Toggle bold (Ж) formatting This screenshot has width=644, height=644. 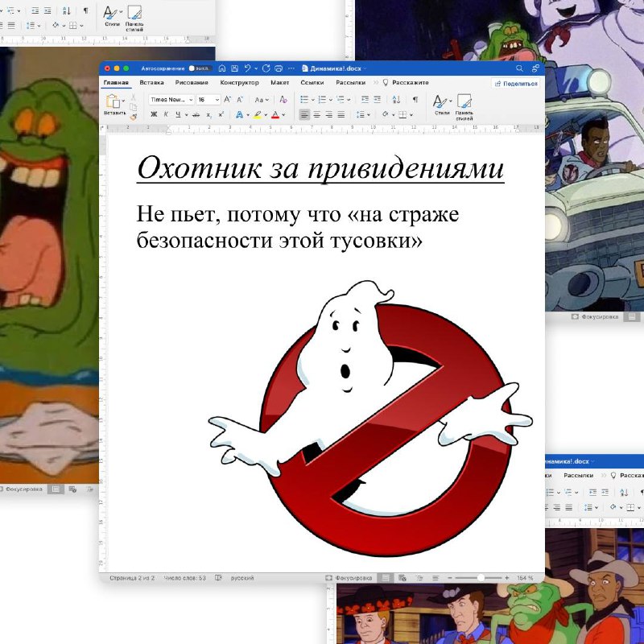[x=154, y=114]
